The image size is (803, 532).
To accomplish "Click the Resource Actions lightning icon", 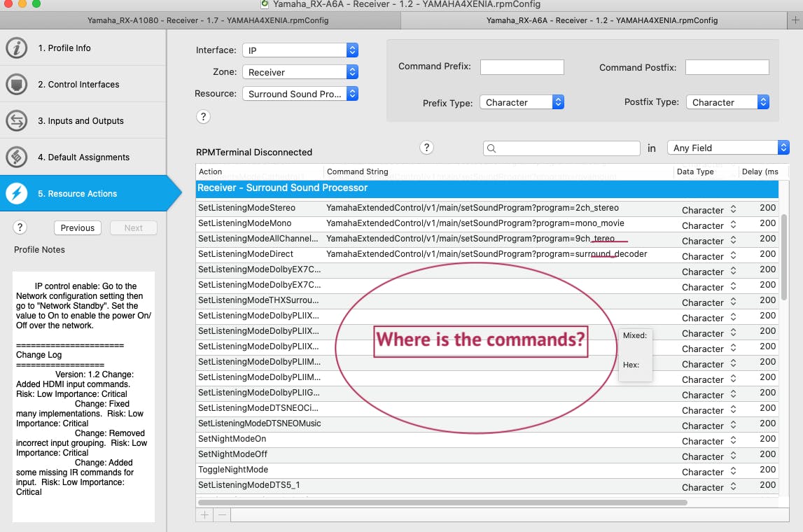I will pos(16,193).
